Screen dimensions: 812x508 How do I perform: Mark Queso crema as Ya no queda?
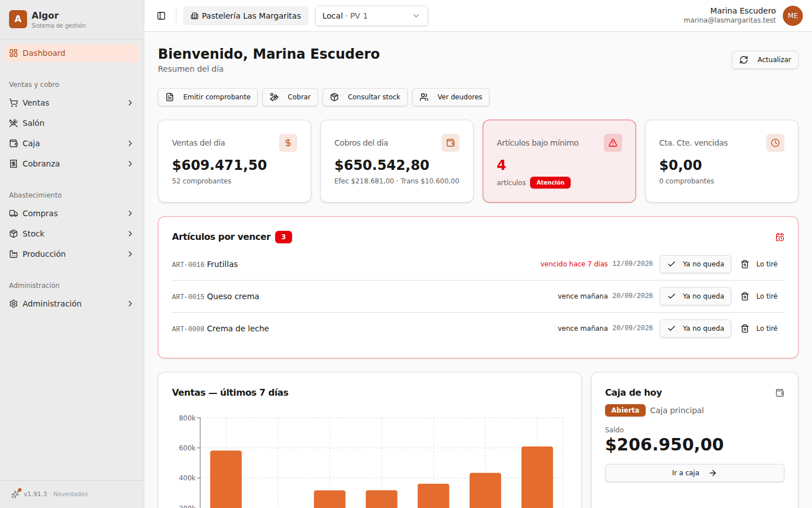(696, 296)
